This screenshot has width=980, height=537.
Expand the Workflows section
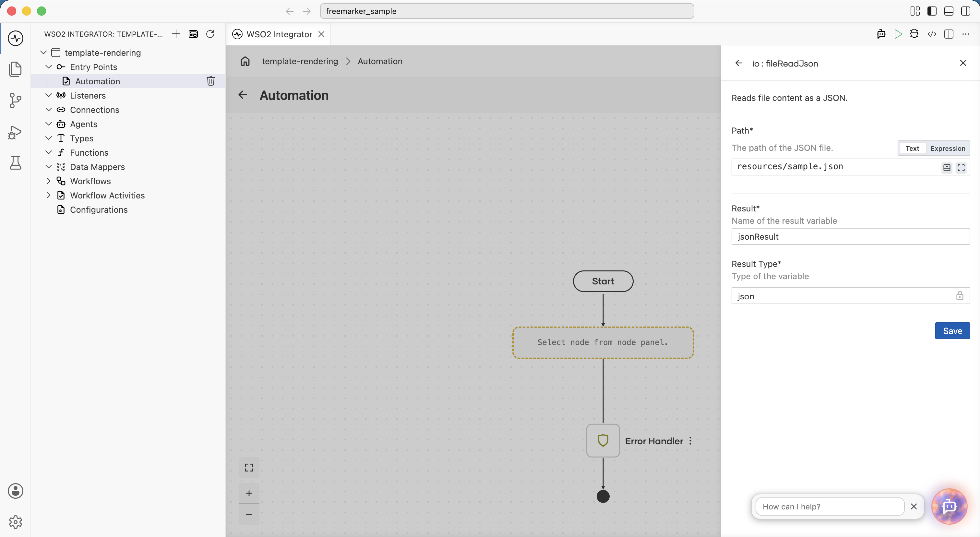48,181
